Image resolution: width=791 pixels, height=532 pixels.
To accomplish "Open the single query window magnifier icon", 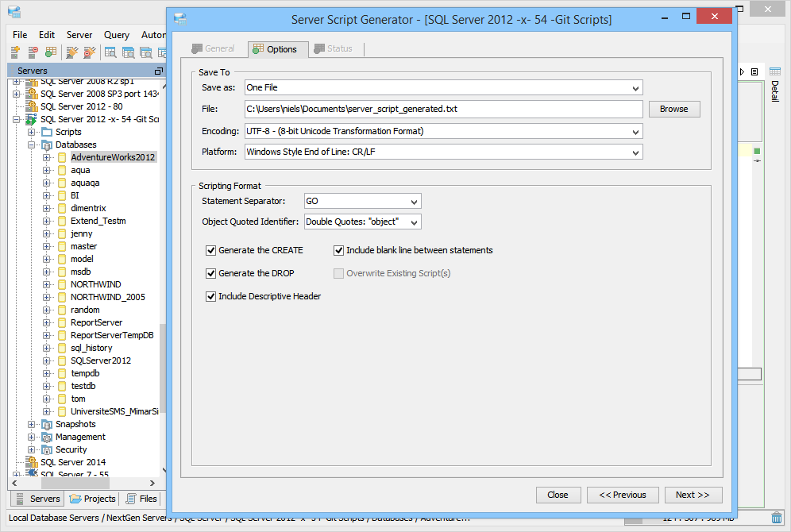I will (x=110, y=52).
